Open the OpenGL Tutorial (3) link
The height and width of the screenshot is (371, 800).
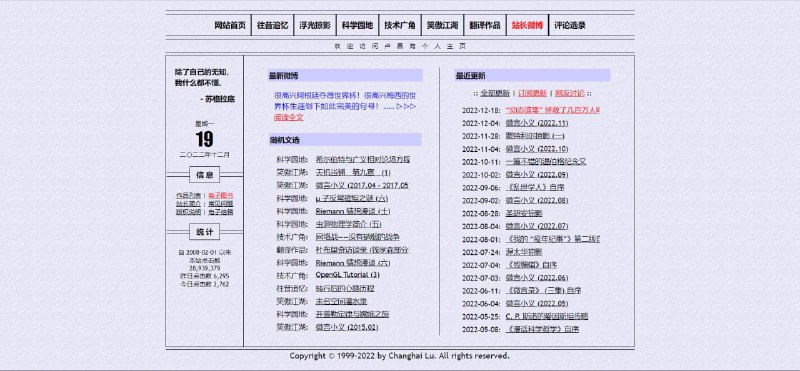(x=347, y=275)
